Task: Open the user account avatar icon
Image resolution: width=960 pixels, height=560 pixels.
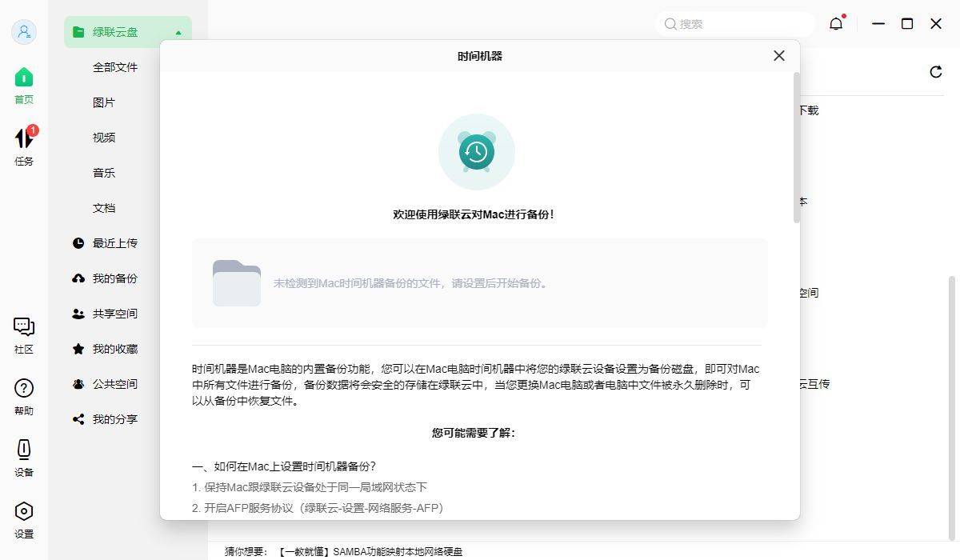Action: pos(24,32)
